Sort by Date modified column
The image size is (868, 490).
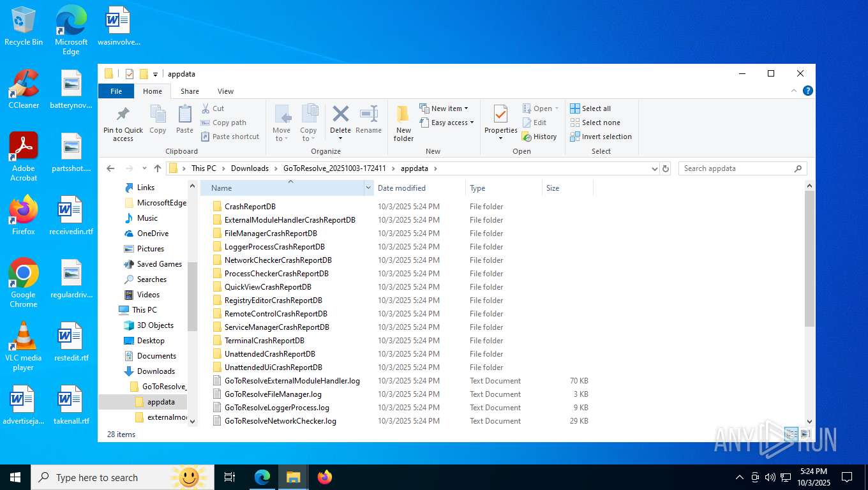coord(419,188)
